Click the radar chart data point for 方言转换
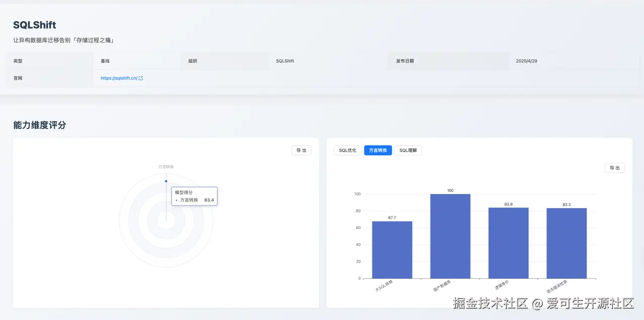This screenshot has height=320, width=644. point(166,181)
